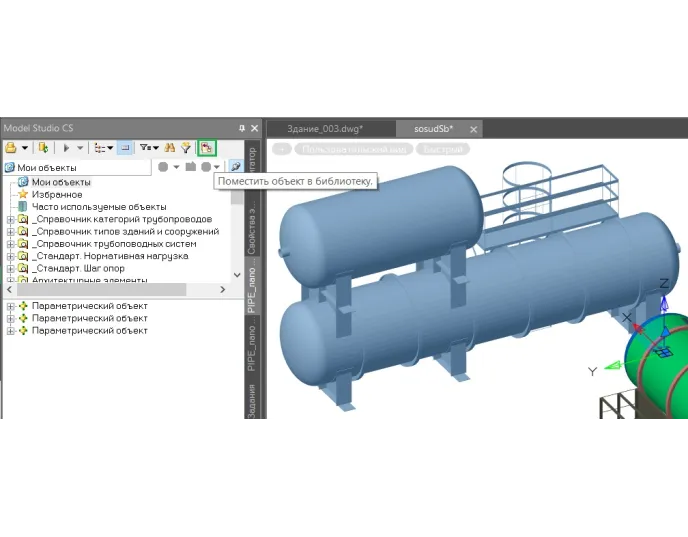Switch to the 'Здание_003.dwg' document tab

click(x=324, y=129)
